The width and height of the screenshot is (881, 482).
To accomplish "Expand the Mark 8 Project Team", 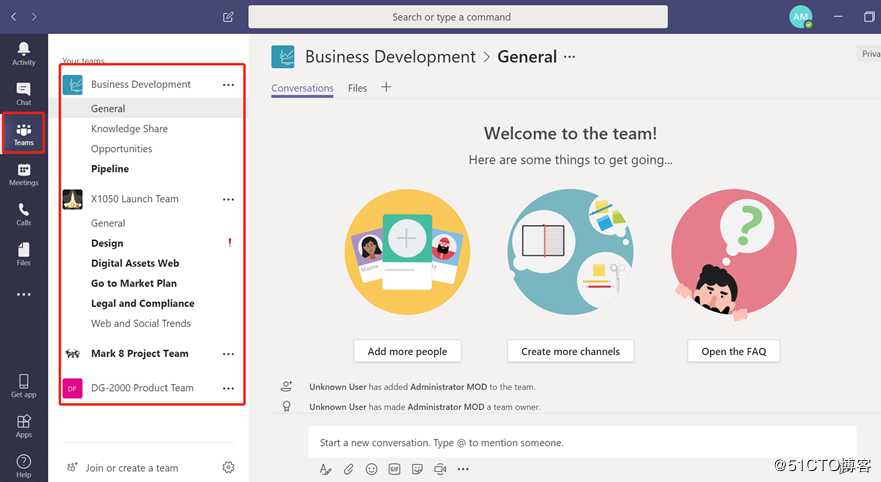I will click(x=139, y=353).
